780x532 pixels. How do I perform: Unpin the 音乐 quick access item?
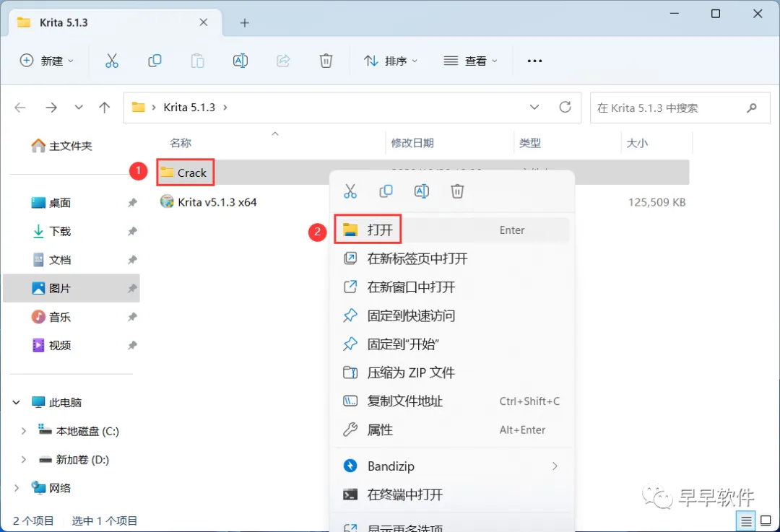[132, 317]
